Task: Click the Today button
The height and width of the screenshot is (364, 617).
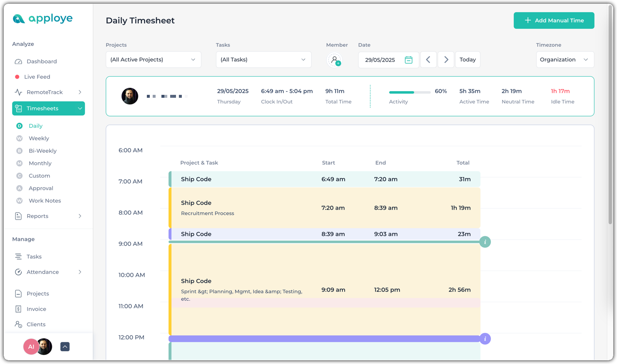Action: pos(468,60)
